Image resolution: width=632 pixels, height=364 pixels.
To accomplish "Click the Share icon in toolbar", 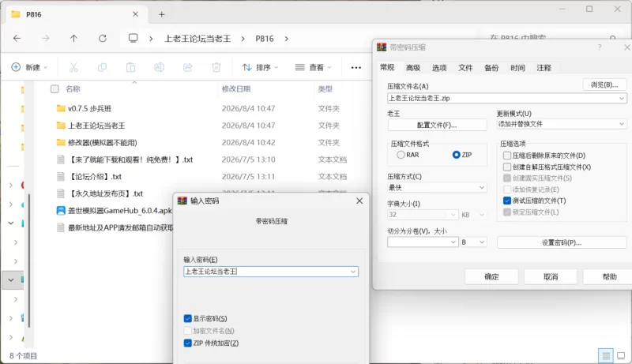I will [188, 67].
